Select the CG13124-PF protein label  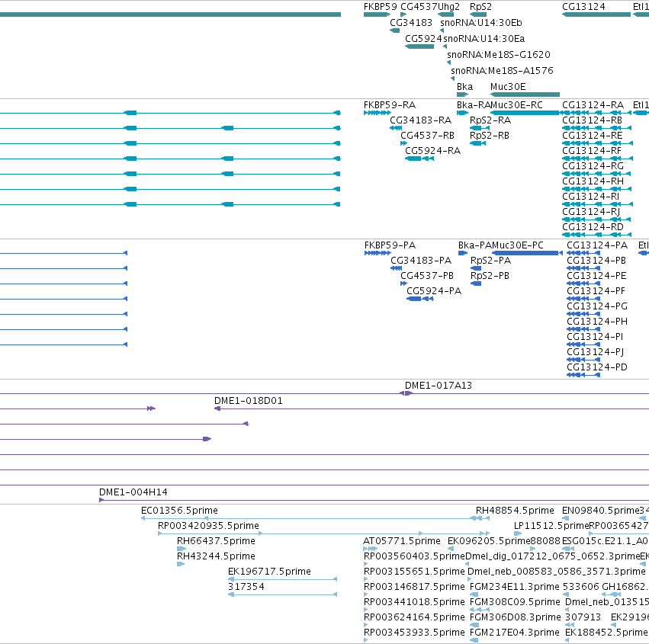click(x=596, y=291)
